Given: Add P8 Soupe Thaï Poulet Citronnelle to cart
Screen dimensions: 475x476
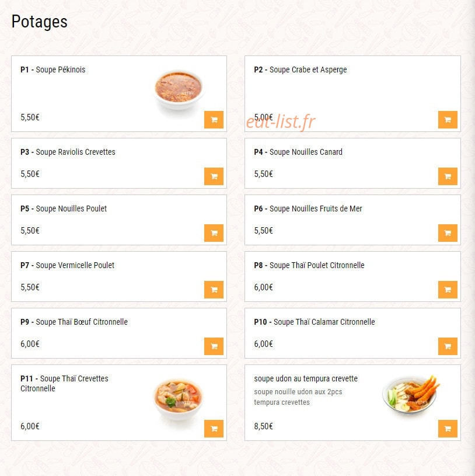Looking at the screenshot, I should 448,290.
